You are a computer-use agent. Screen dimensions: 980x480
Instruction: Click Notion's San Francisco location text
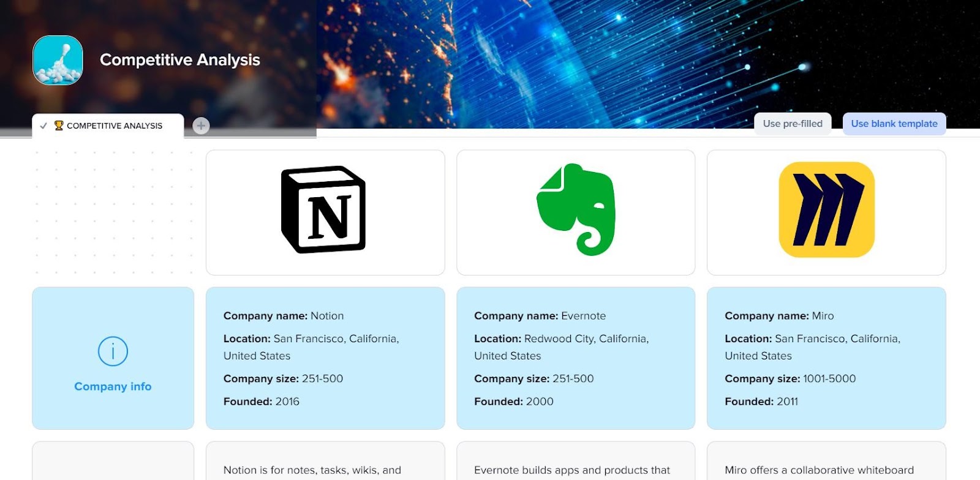[311, 347]
